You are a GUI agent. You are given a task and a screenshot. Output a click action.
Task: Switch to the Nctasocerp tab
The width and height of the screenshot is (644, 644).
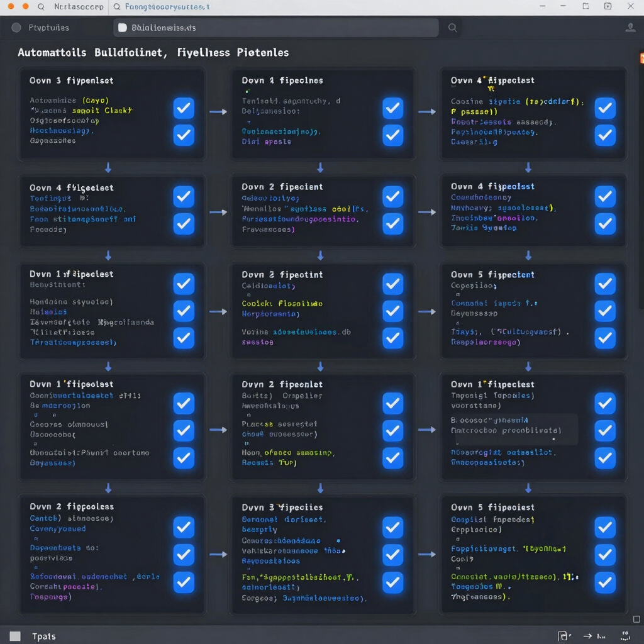pyautogui.click(x=79, y=6)
